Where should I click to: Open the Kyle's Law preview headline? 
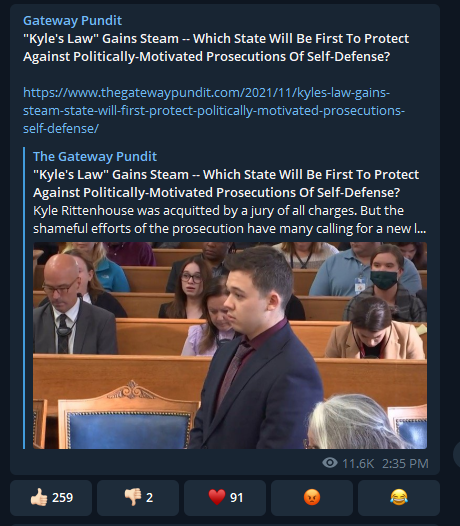[226, 183]
